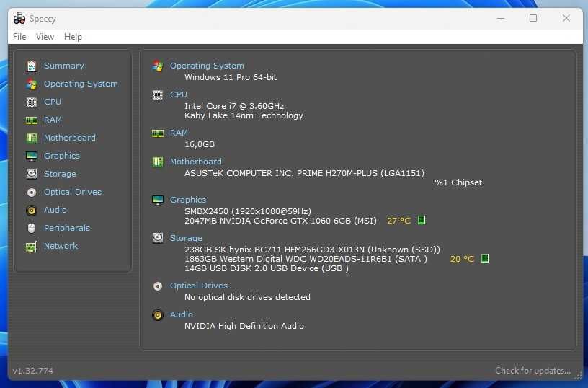Click the NVIDIA High Definition Audio line
The image size is (588, 388).
click(244, 326)
